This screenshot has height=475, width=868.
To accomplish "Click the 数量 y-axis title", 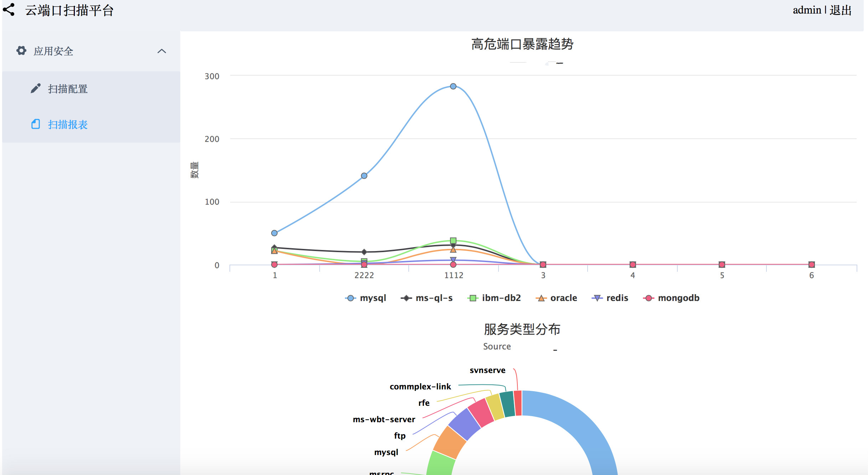I will point(195,170).
